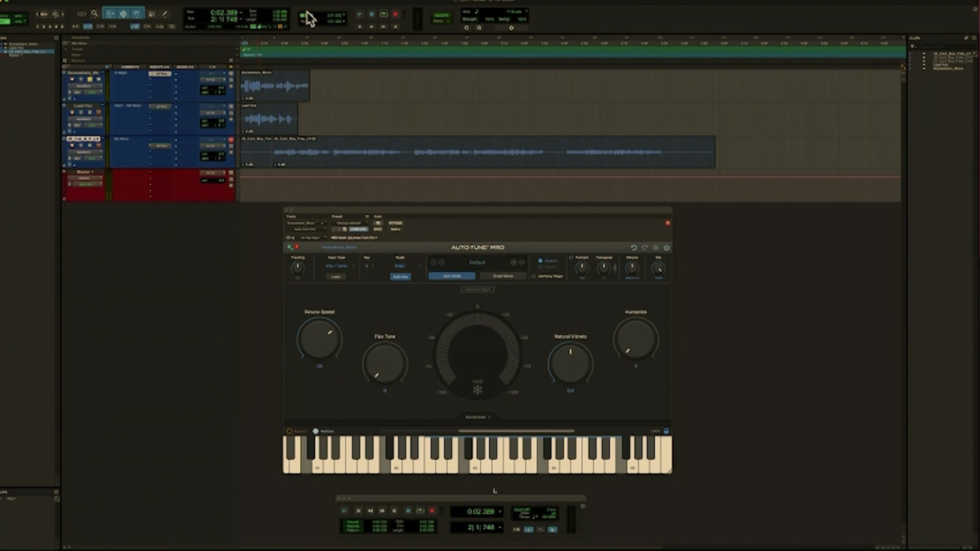Screen dimensions: 980x551
Task: Click Stop in floating transport window
Action: [x=408, y=511]
